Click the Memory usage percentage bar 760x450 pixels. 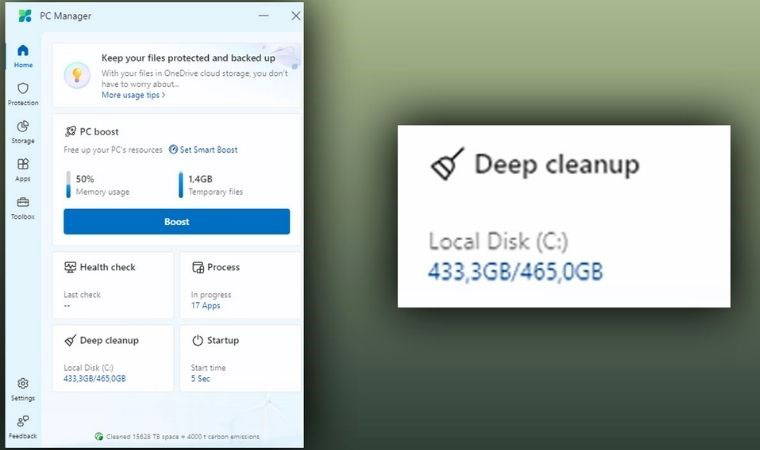[x=69, y=185]
